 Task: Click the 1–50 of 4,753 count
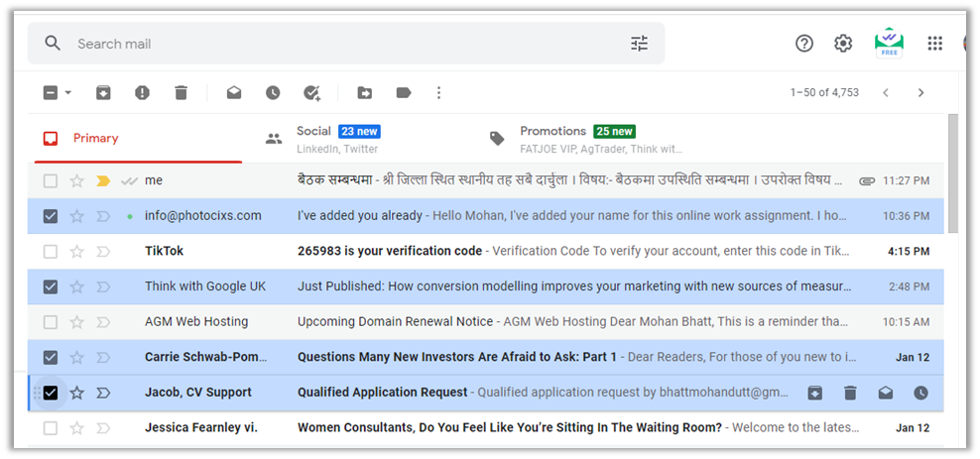coord(824,92)
